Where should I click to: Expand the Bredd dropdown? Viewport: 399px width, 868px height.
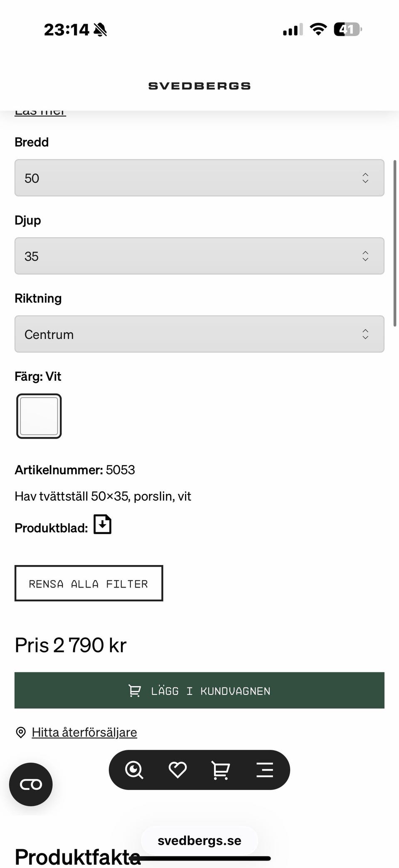pyautogui.click(x=199, y=178)
